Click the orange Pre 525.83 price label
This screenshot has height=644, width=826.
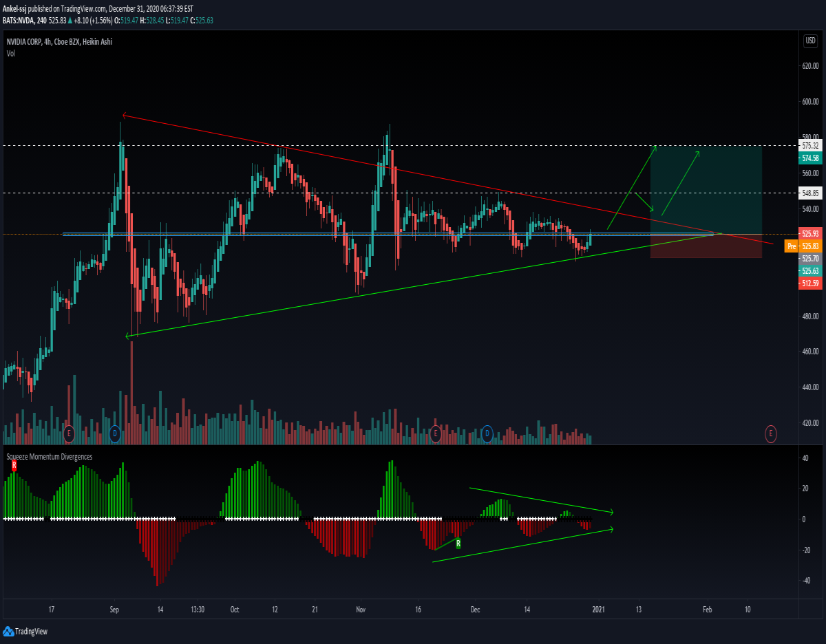click(803, 246)
